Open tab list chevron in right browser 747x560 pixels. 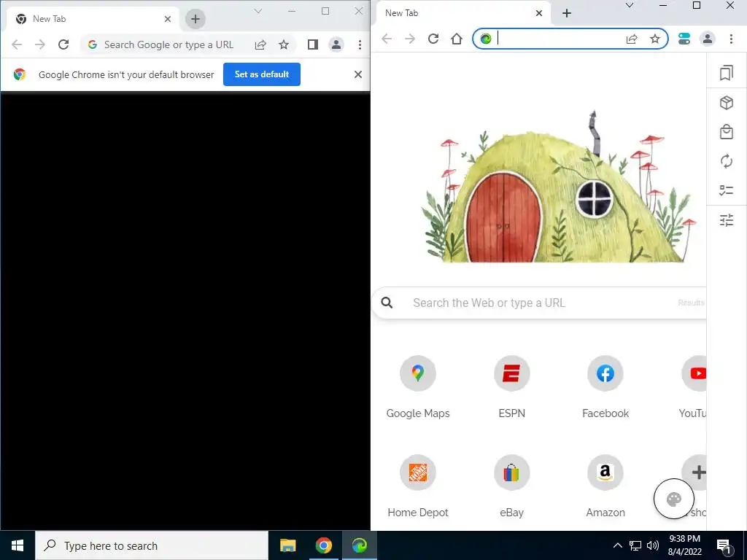pos(630,6)
